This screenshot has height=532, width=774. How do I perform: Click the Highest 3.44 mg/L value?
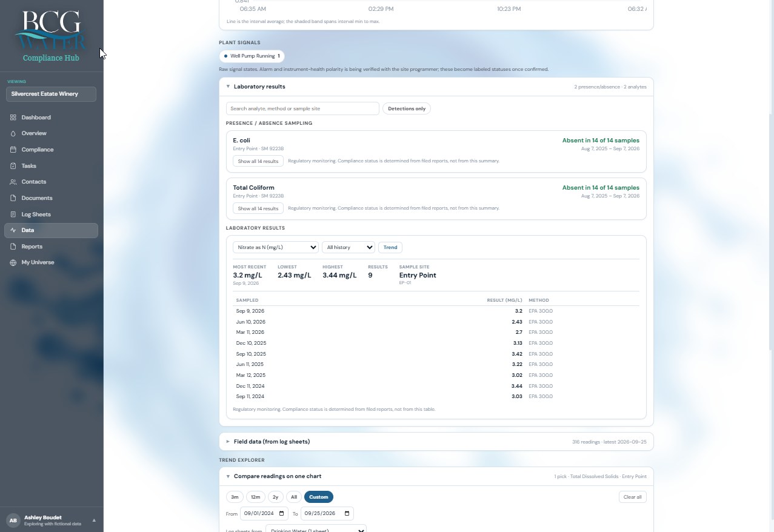point(339,275)
